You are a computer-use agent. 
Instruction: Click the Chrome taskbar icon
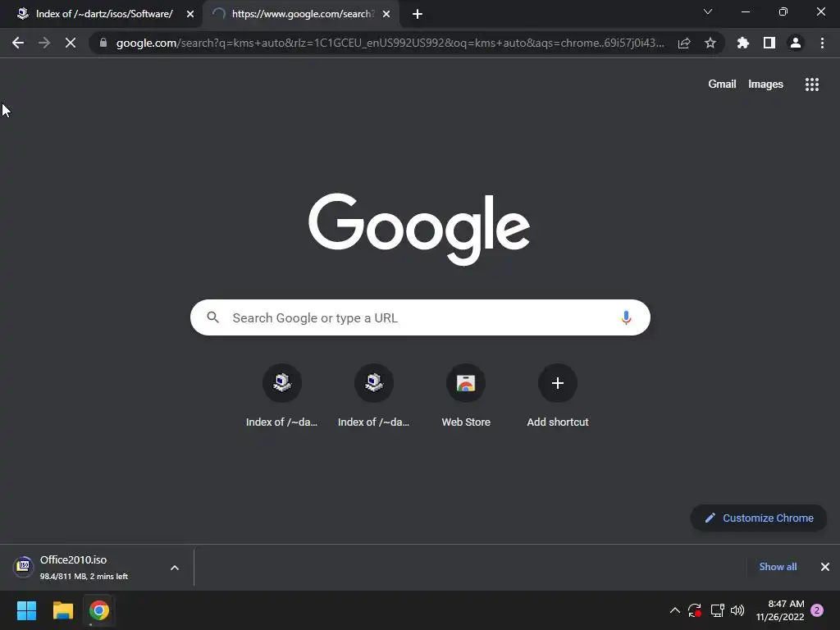(99, 610)
